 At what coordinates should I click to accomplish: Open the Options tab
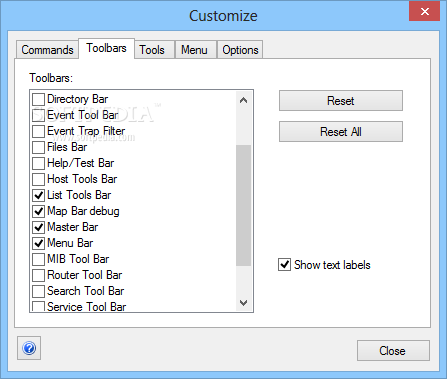point(240,50)
